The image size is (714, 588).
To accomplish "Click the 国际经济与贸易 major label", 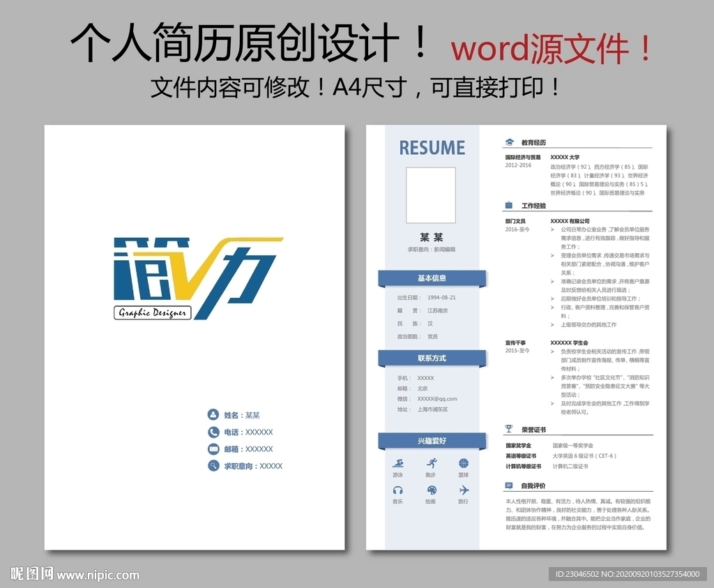I will click(523, 157).
